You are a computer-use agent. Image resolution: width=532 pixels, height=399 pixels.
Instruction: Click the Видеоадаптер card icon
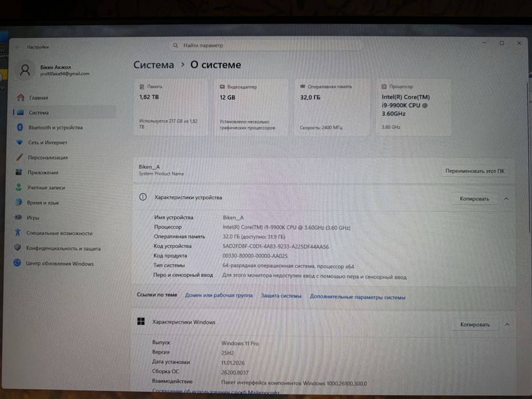click(222, 87)
